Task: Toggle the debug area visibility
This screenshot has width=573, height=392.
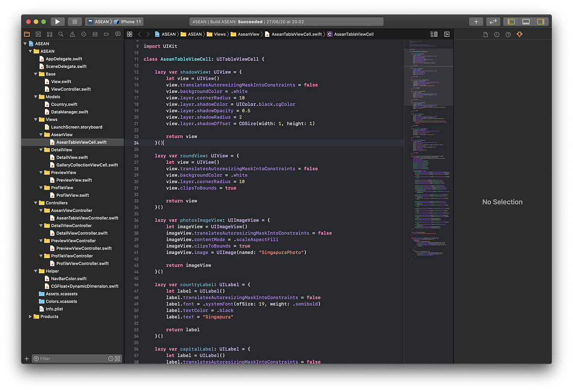Action: point(526,21)
